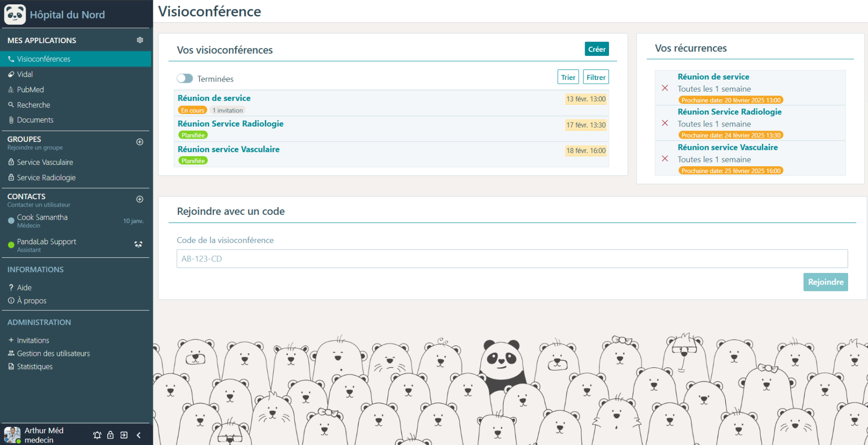The width and height of the screenshot is (868, 445).
Task: Click the panda logo of Hôpital du Nord
Action: tap(15, 15)
